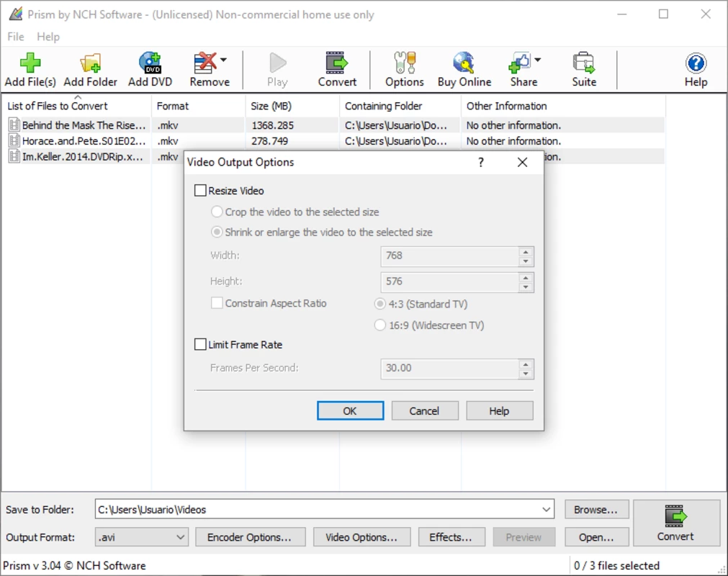Minimize the Prism window

tap(621, 14)
